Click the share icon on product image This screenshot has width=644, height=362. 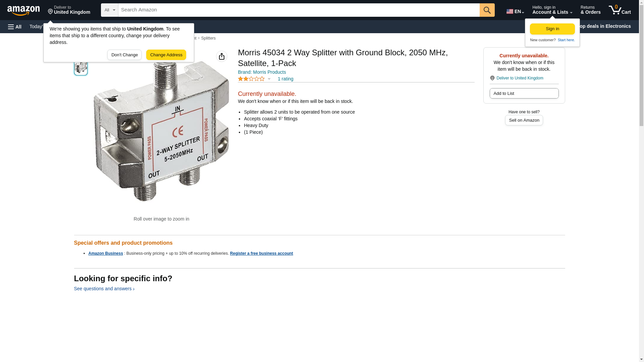(222, 56)
